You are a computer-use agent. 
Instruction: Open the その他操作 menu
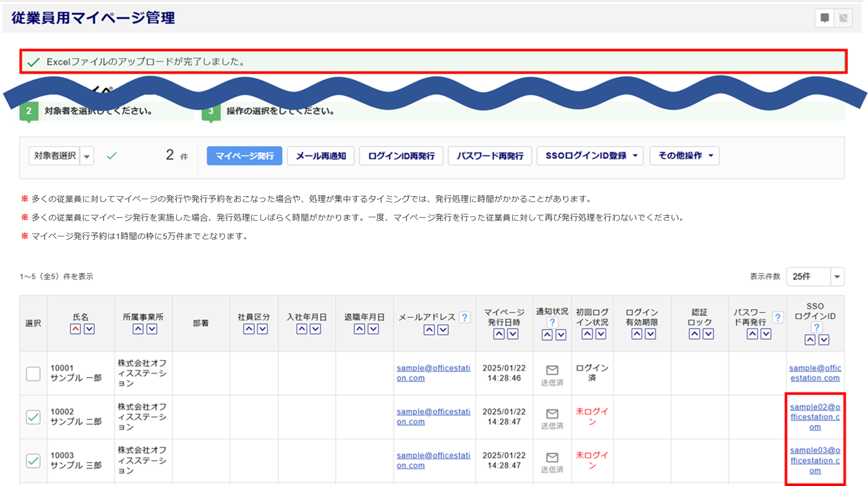tap(684, 155)
